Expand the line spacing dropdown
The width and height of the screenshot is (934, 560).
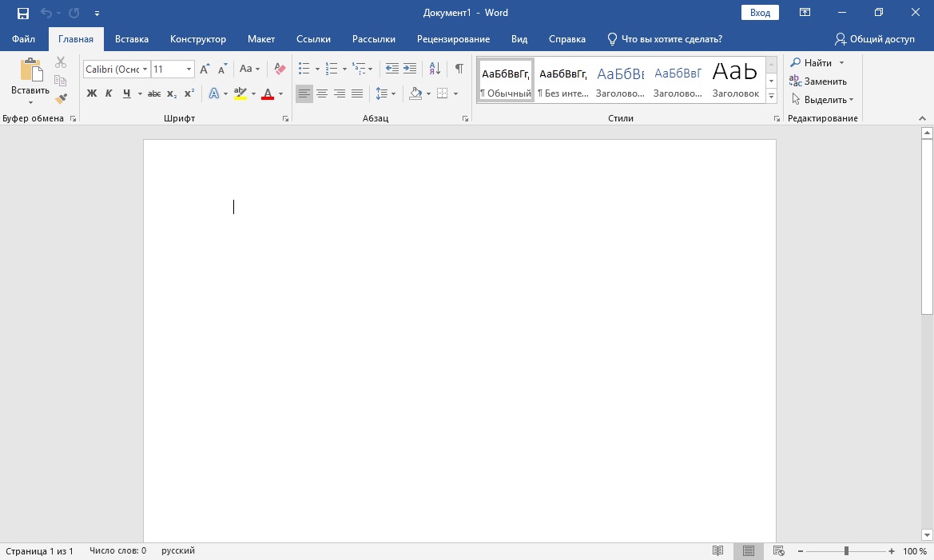386,93
